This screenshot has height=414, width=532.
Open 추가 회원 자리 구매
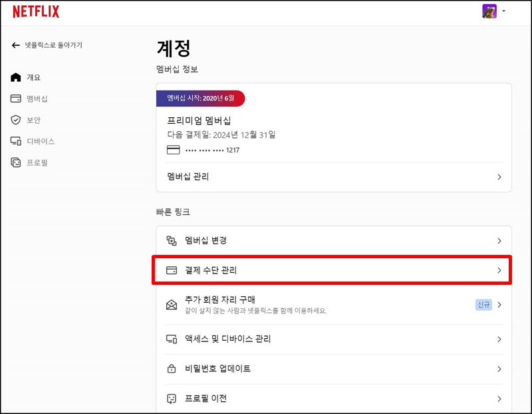[334, 305]
